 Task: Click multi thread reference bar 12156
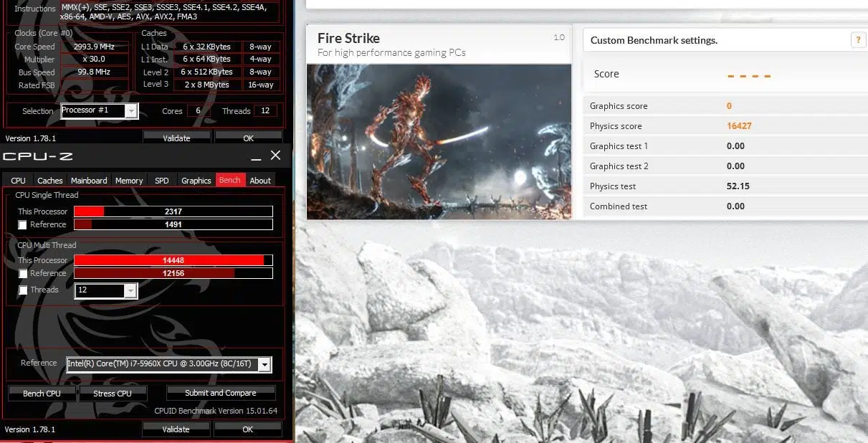coord(173,273)
